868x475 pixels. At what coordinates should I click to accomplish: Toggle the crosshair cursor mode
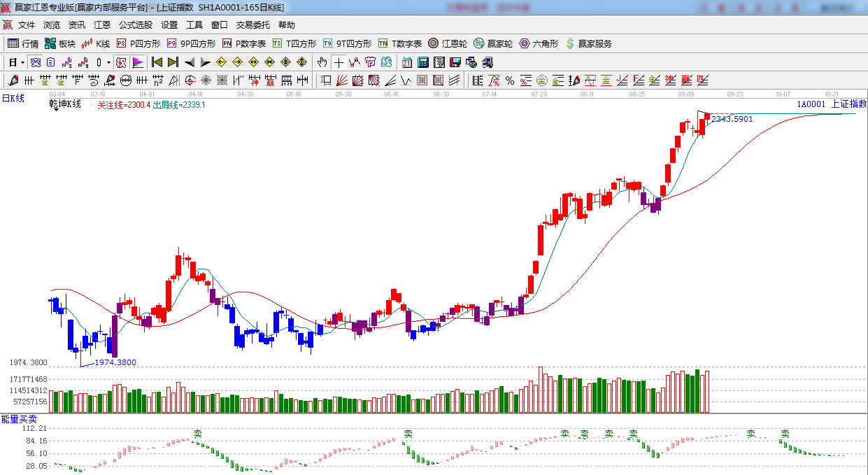tap(339, 62)
